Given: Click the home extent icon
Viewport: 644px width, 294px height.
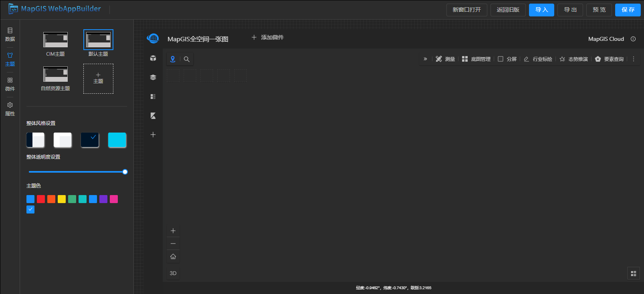Looking at the screenshot, I should pos(173,256).
